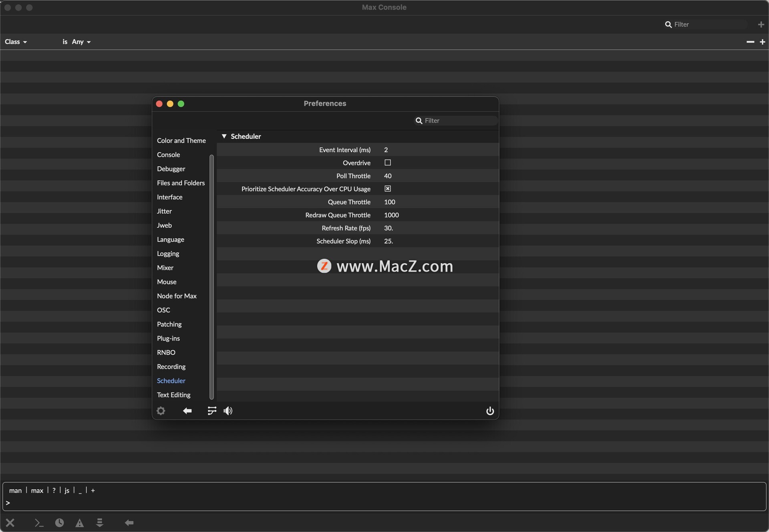Viewport: 769px width, 532px height.
Task: Click the '?' shortcut in console input
Action: click(54, 490)
